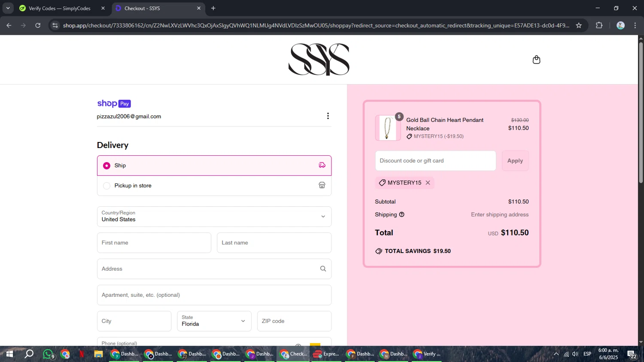This screenshot has width=644, height=362.
Task: Click the search icon in Address field
Action: point(323,269)
